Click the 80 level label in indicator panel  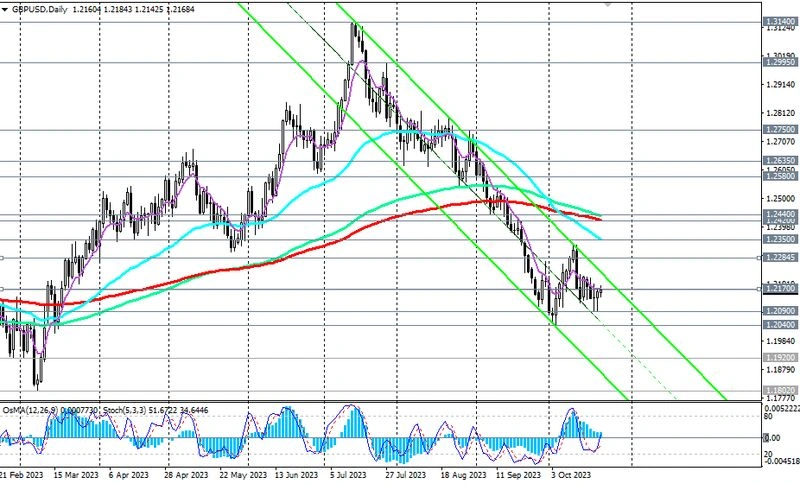(767, 417)
